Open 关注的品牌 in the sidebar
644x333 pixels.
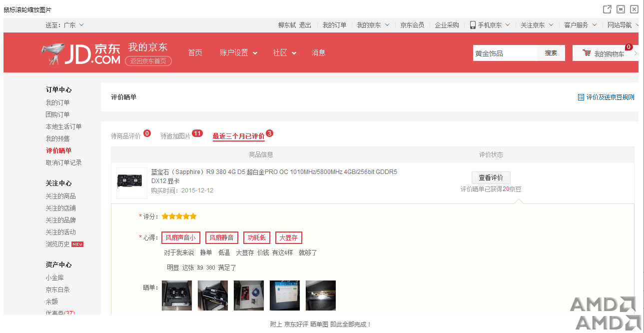click(x=61, y=220)
